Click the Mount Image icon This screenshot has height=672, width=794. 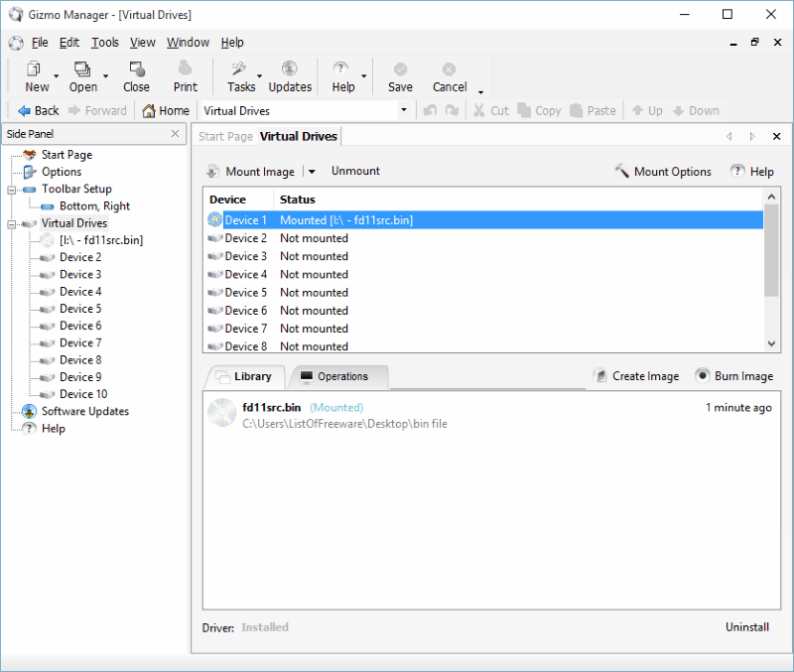point(213,172)
